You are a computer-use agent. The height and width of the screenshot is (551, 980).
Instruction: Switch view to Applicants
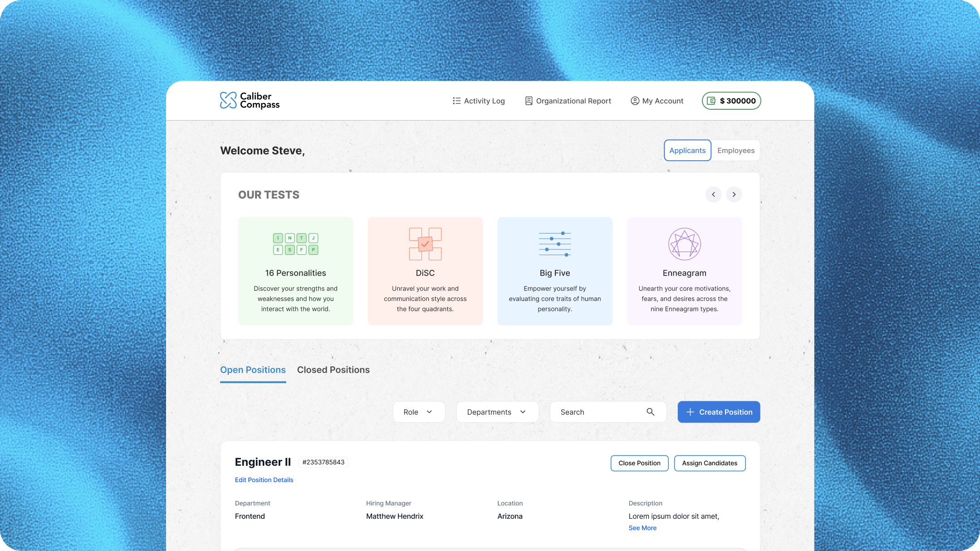pyautogui.click(x=687, y=151)
